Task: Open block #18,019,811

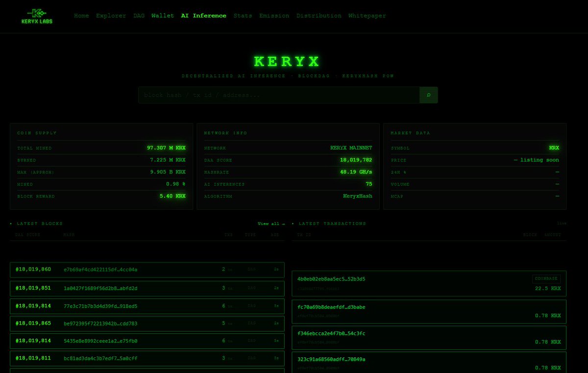Action: [x=33, y=358]
